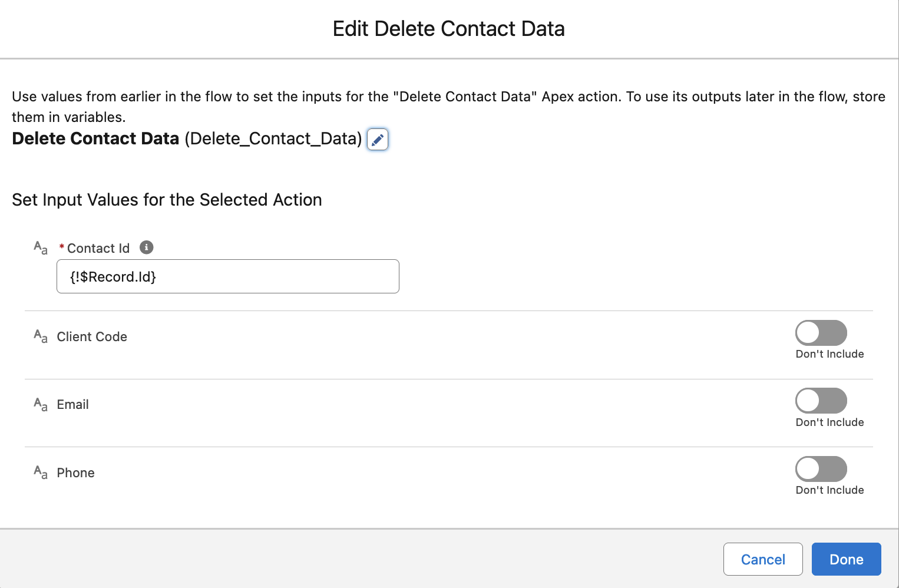Switch on the Phone include toggle
The width and height of the screenshot is (899, 588).
tap(821, 469)
